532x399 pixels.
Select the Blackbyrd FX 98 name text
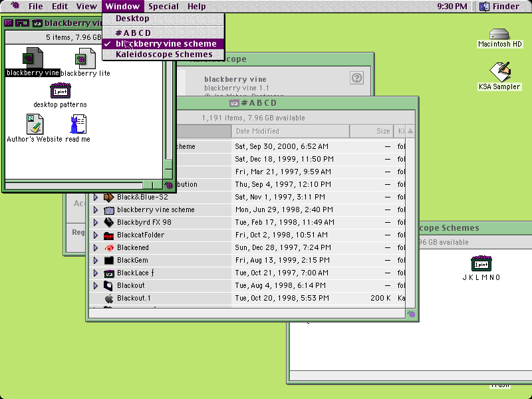pos(144,222)
